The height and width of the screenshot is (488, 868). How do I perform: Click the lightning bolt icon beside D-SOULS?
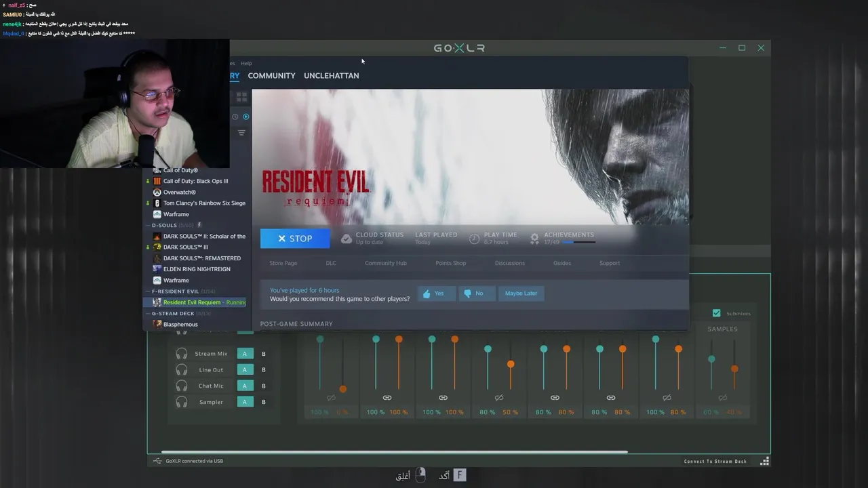point(200,225)
